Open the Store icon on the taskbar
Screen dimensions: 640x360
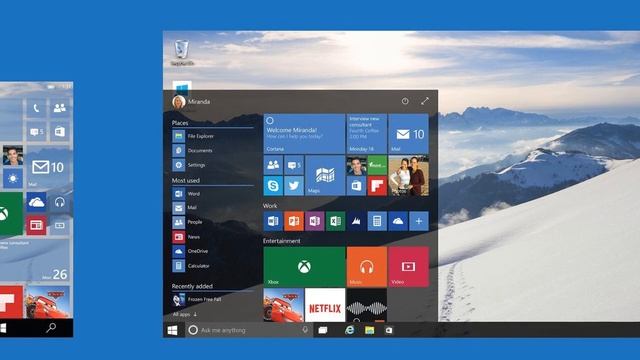point(389,330)
